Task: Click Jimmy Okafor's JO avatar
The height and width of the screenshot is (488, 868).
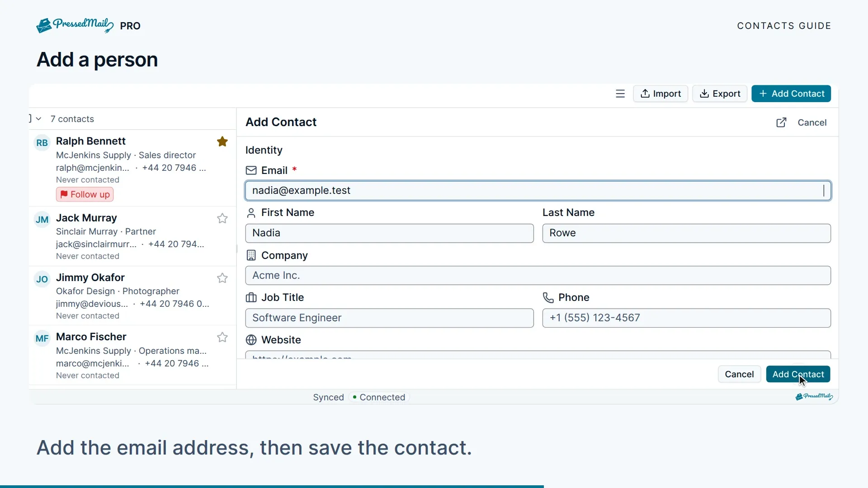Action: (x=42, y=279)
